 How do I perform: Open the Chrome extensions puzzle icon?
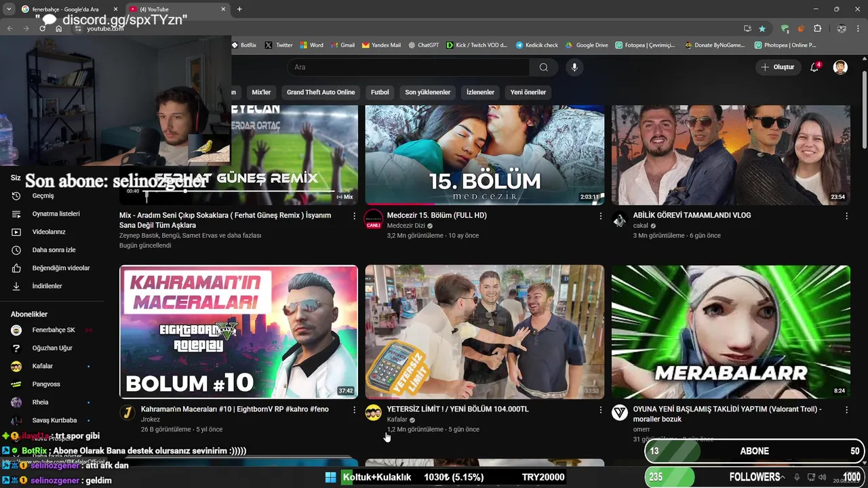tap(817, 28)
